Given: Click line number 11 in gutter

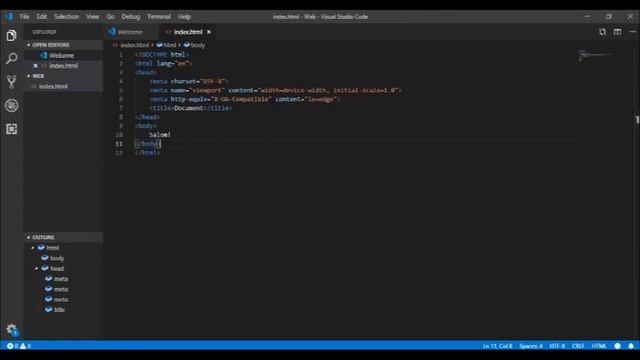Looking at the screenshot, I should click(119, 144).
